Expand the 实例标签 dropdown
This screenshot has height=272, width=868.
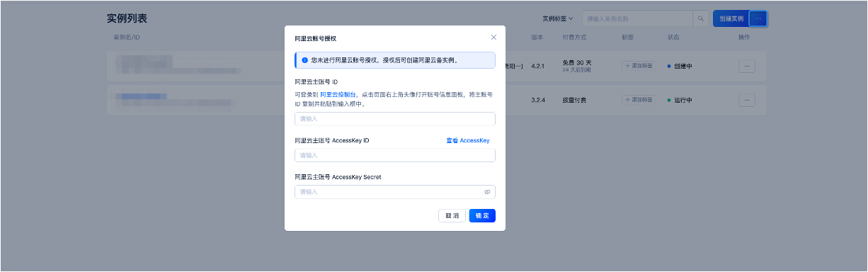[558, 18]
